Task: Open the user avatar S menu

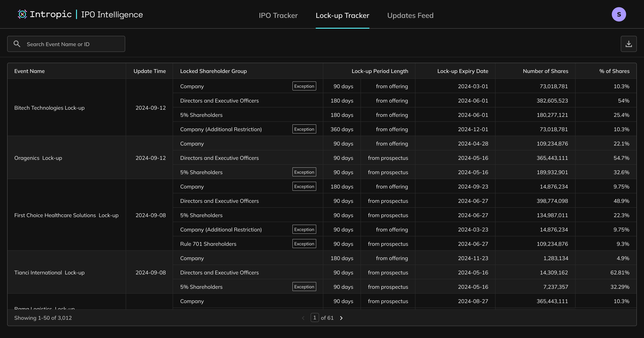Action: 619,15
